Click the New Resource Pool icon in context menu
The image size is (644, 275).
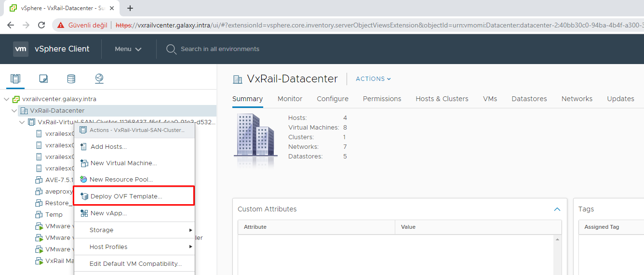point(84,180)
